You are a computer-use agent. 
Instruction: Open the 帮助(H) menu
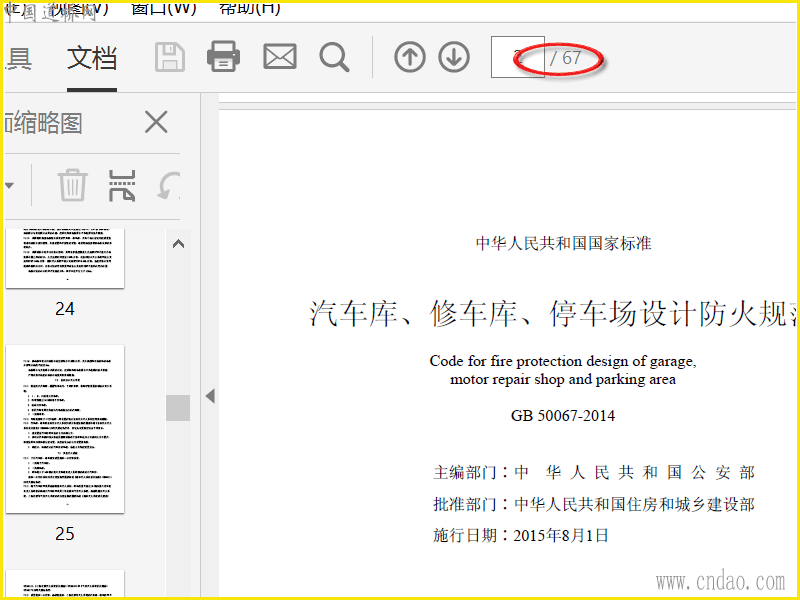click(249, 8)
